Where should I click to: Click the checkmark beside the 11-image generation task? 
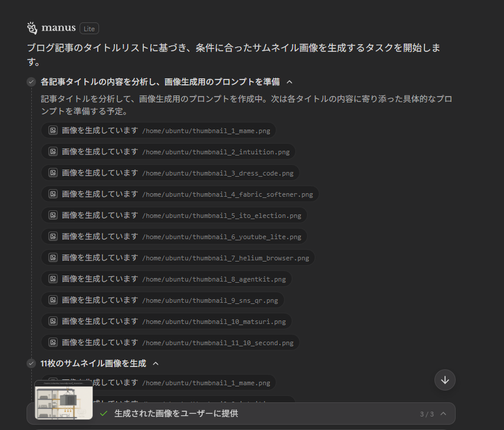[x=31, y=363]
